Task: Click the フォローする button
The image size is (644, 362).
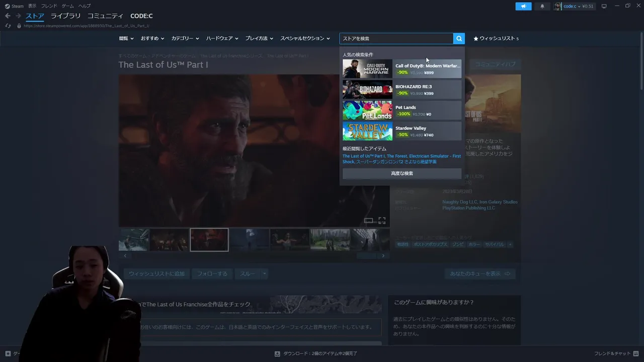Action: (212, 274)
